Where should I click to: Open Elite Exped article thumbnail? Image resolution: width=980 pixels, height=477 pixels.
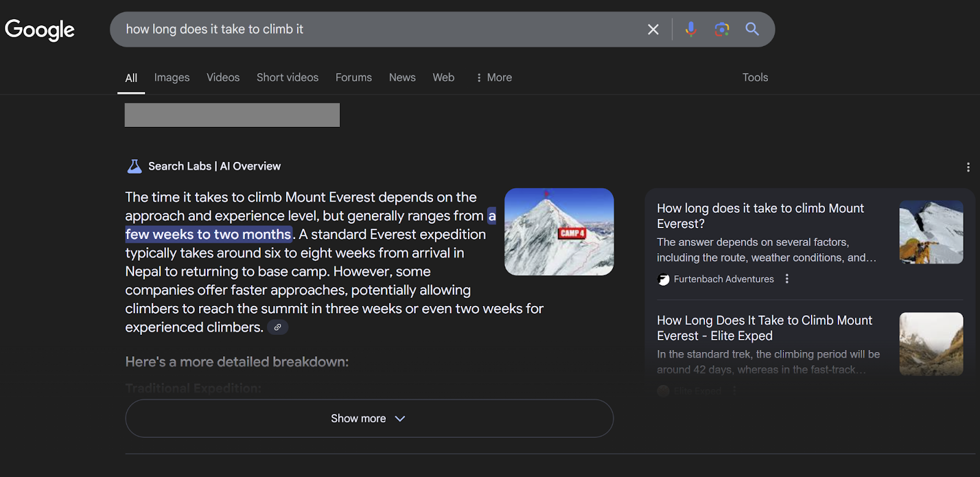[x=931, y=344]
